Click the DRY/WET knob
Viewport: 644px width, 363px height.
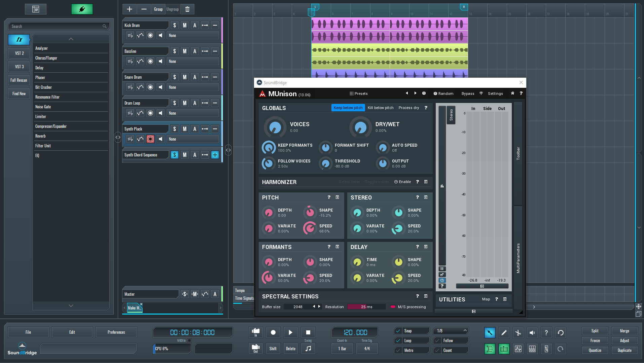click(x=360, y=127)
